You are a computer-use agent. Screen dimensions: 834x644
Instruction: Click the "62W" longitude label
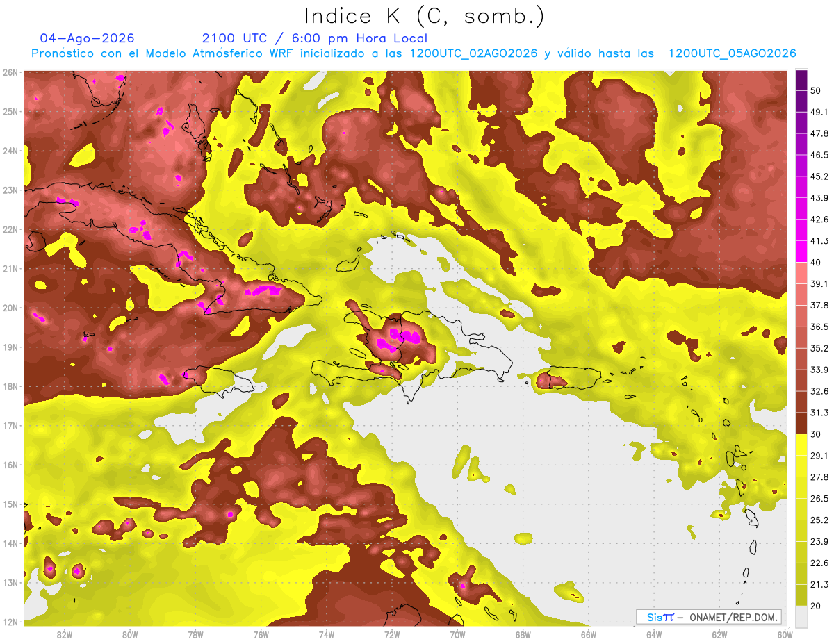click(719, 635)
